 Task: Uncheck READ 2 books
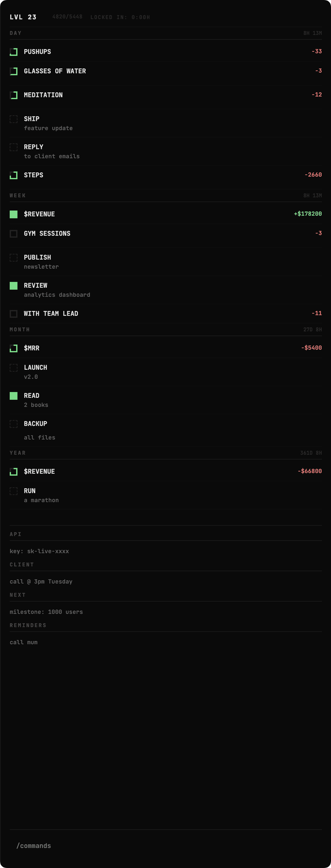point(14,396)
